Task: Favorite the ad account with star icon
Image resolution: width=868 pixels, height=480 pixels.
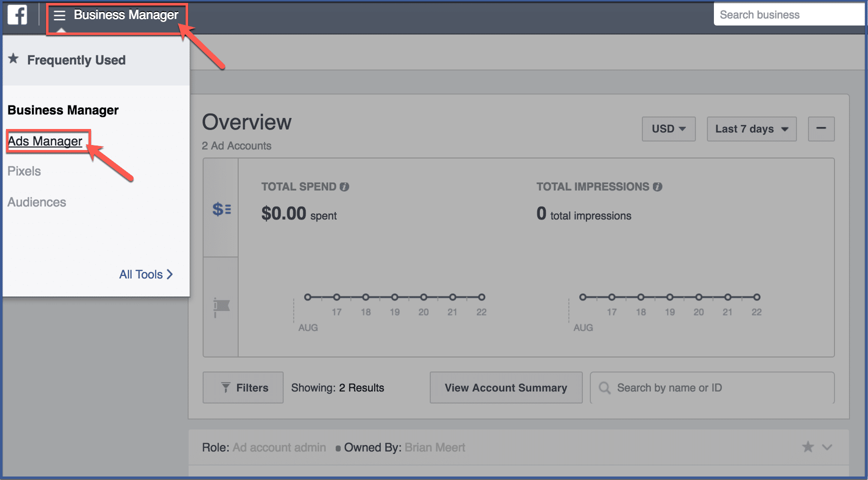Action: pos(808,447)
